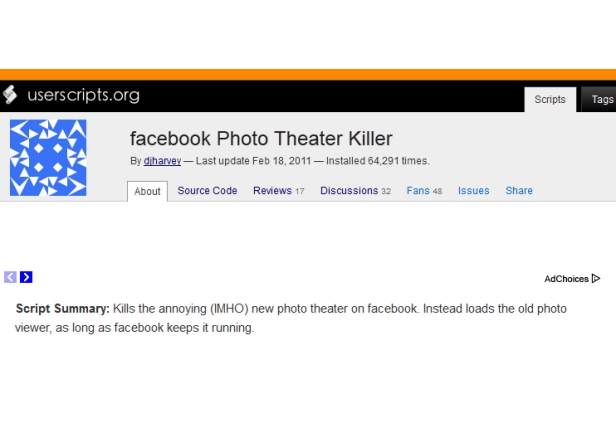The image size is (616, 425).
Task: Click the AdChoices triangle icon
Action: [596, 278]
